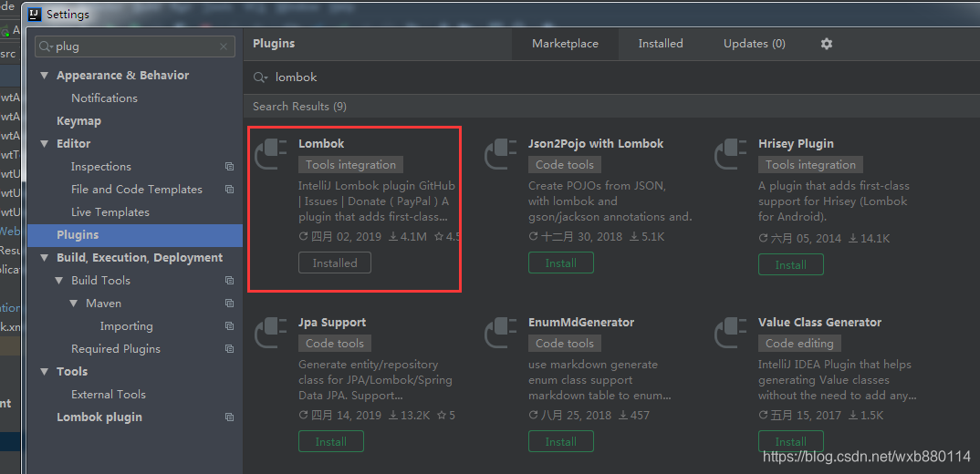The image size is (980, 474).
Task: Collapse the Tools section
Action: (x=45, y=372)
